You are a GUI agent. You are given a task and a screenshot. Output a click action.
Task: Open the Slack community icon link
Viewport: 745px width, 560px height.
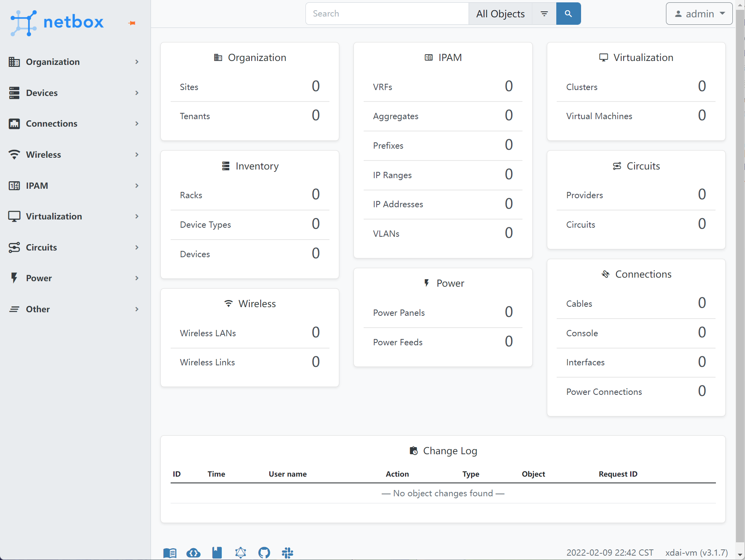(287, 553)
